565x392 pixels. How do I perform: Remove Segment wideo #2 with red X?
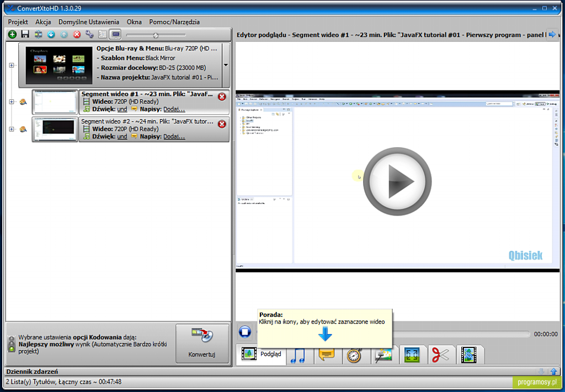click(222, 124)
